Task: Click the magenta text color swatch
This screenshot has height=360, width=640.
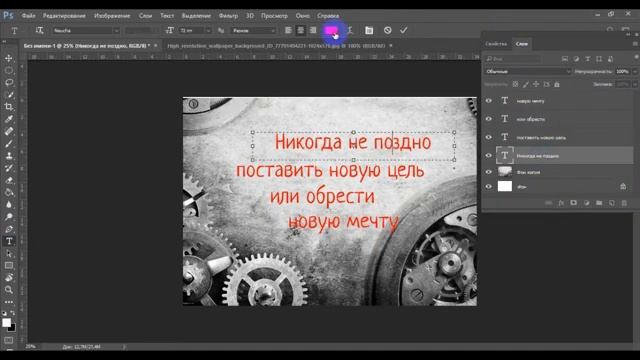Action: point(331,30)
